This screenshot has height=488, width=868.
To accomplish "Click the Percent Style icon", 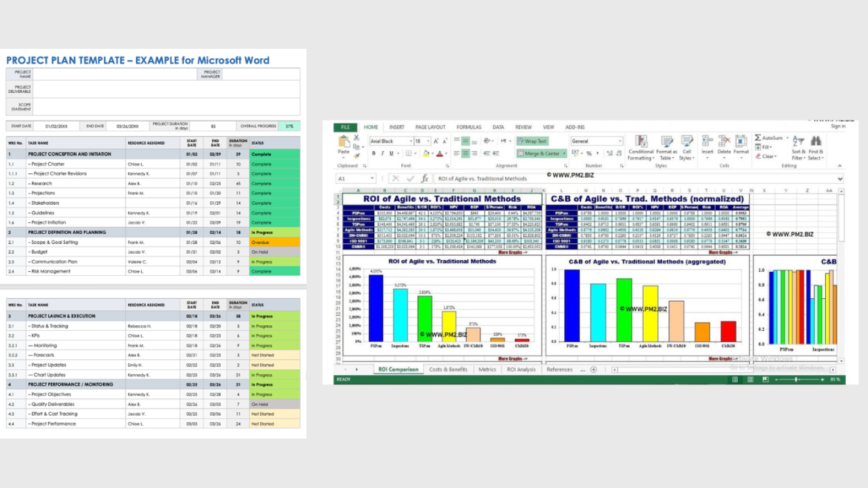I will [589, 153].
